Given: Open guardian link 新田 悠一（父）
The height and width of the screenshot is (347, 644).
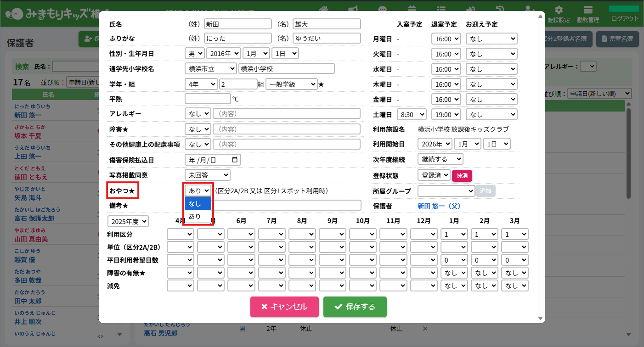Looking at the screenshot, I should pyautogui.click(x=439, y=206).
